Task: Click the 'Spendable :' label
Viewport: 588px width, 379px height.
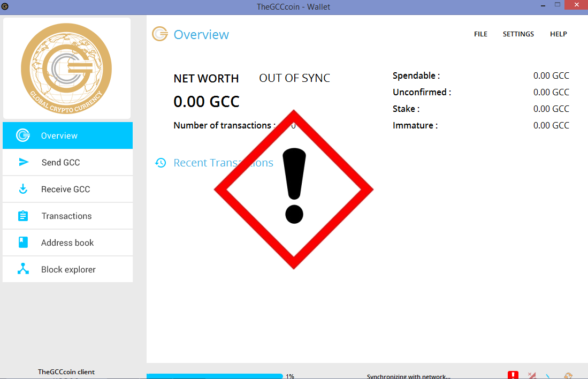Action: click(x=416, y=75)
